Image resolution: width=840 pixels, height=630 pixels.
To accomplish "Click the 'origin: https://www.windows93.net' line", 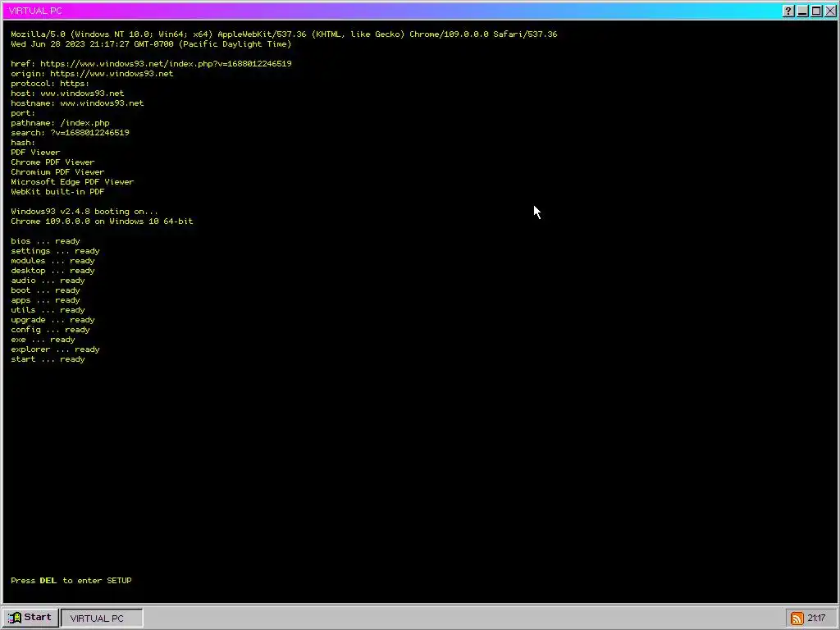I will point(92,73).
